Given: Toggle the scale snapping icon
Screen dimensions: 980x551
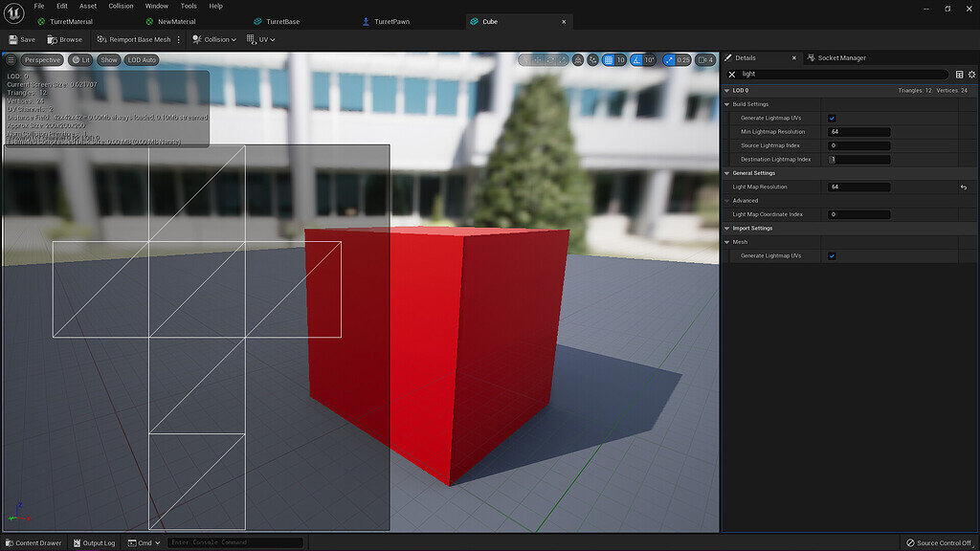Looking at the screenshot, I should [x=668, y=59].
